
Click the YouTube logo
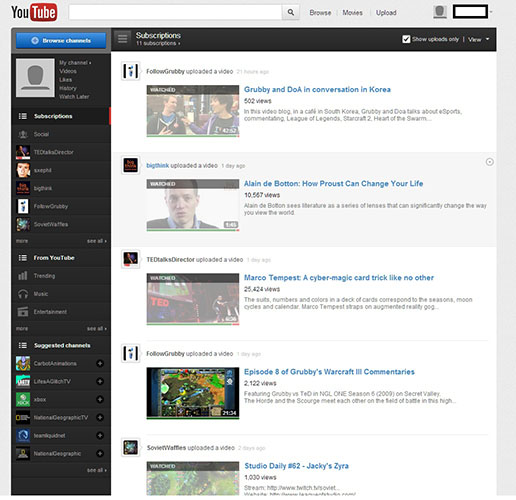pos(34,12)
